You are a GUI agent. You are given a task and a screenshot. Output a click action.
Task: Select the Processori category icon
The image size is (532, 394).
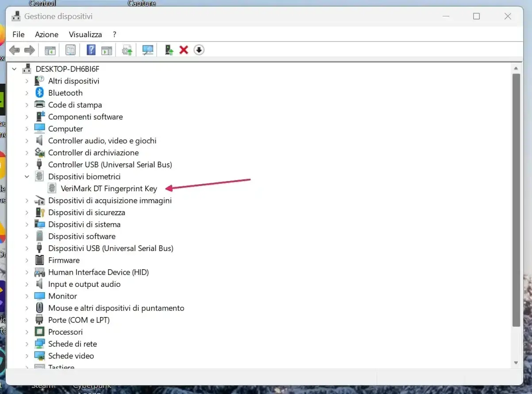coord(40,332)
